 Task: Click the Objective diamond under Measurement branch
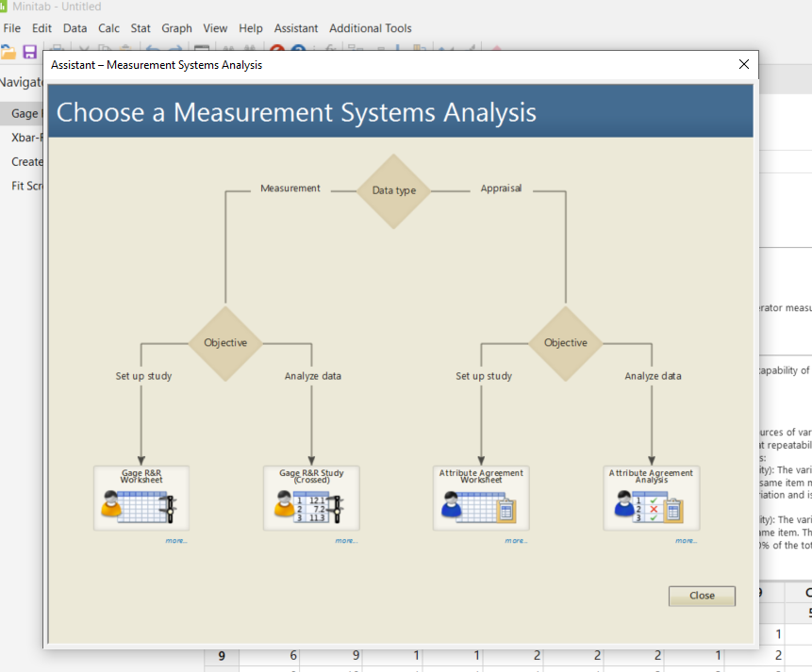[225, 345]
